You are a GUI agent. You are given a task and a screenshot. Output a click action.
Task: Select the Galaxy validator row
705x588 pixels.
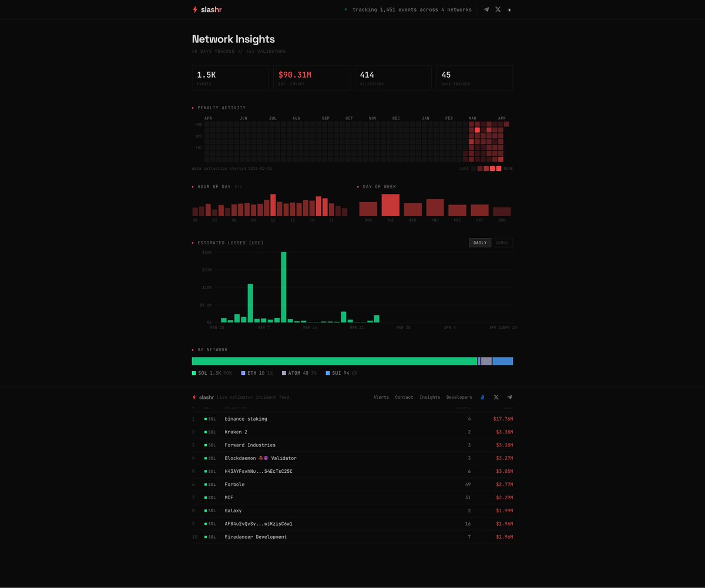click(x=352, y=510)
